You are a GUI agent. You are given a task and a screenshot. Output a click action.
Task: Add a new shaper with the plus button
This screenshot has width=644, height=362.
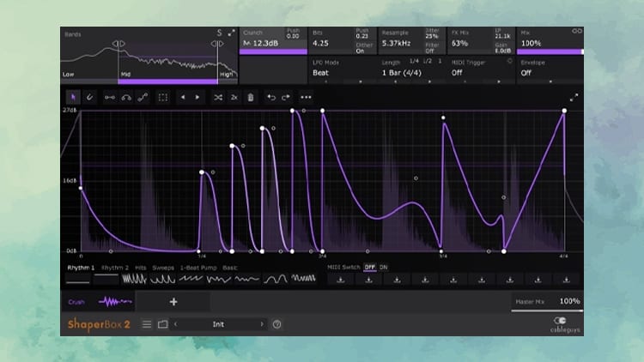173,302
